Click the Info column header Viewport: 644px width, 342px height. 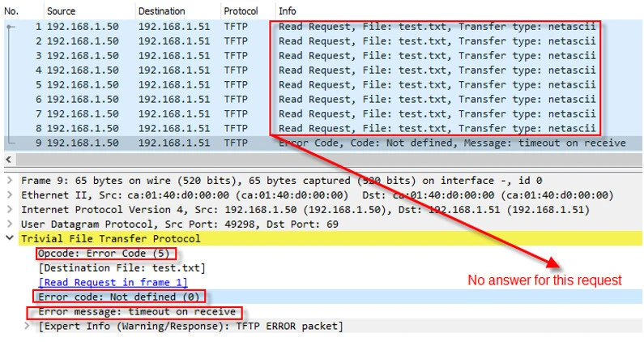coord(288,11)
